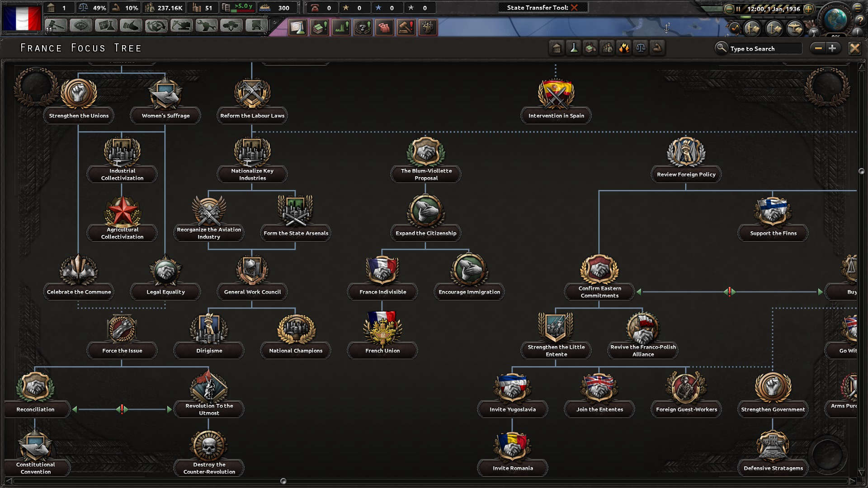Open the decisions alert with question mark

pyautogui.click(x=362, y=28)
